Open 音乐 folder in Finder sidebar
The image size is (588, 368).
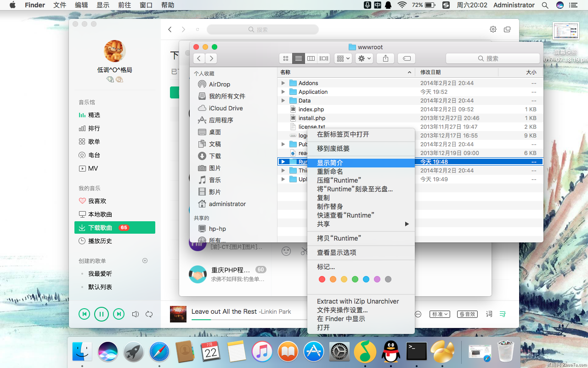tap(215, 180)
